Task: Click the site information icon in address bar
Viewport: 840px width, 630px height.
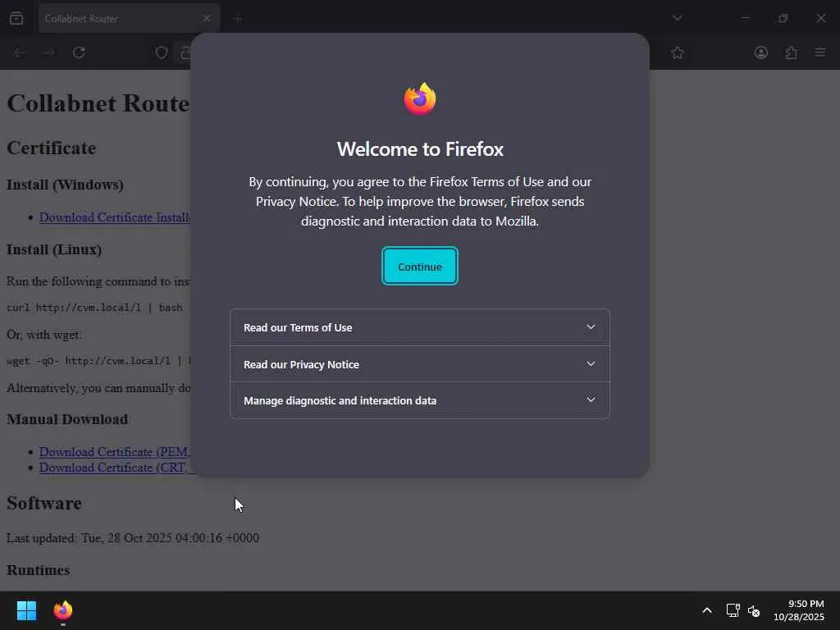Action: [185, 52]
